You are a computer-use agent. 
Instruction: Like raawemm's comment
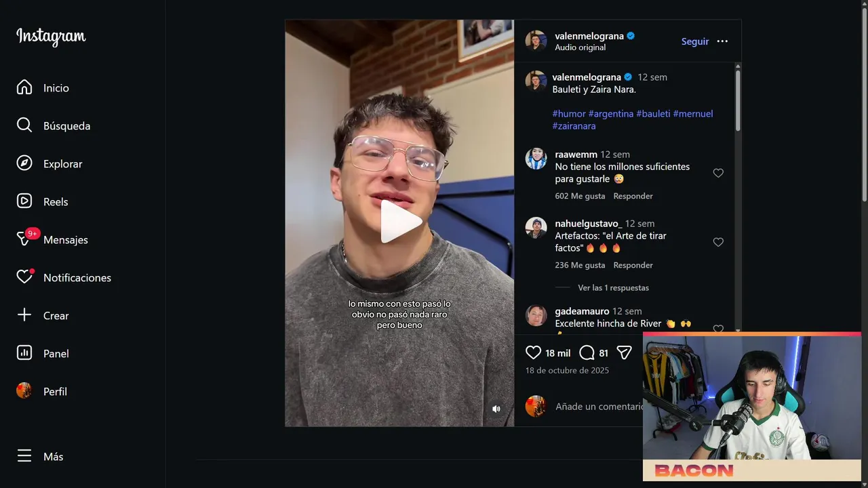coord(718,173)
